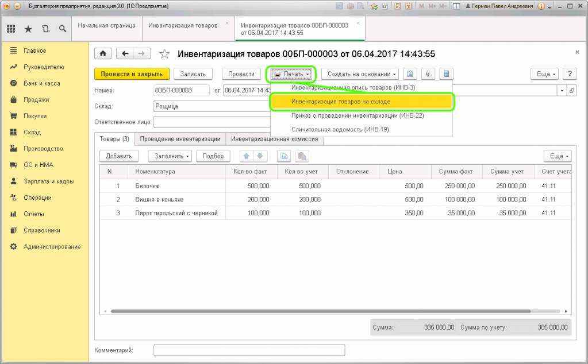
Task: Toggle the window panels layout icon
Action: [x=456, y=6]
